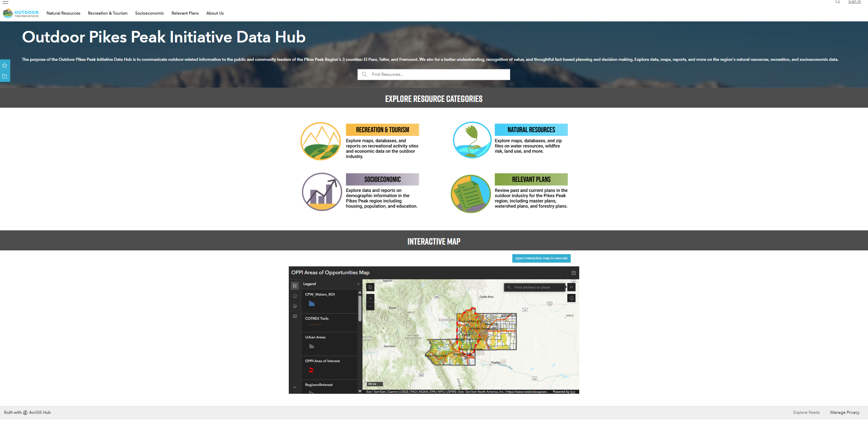Click the map Home extent button
This screenshot has width=868, height=423.
coord(370,287)
